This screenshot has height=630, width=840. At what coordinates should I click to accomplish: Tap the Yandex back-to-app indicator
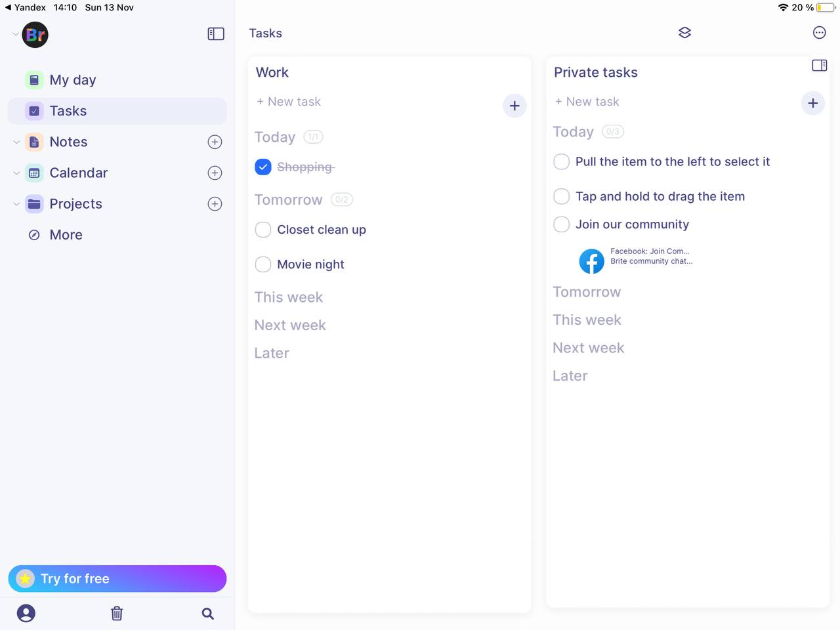[x=25, y=7]
